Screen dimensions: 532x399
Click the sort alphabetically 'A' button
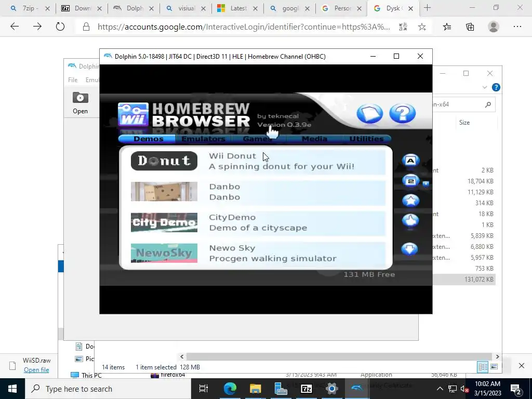point(410,161)
